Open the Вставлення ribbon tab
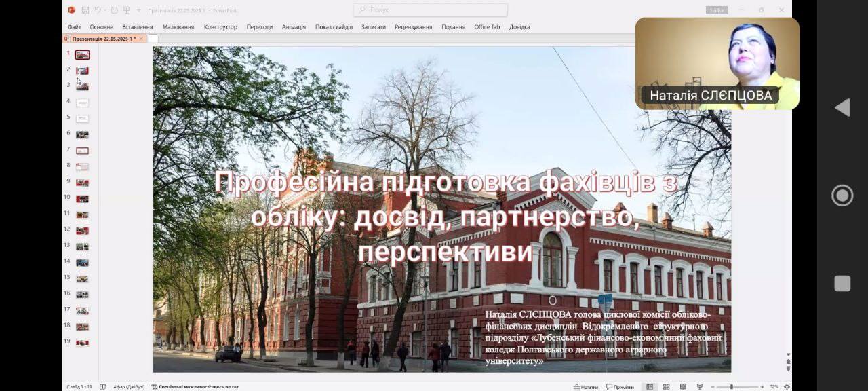The width and height of the screenshot is (868, 391). click(x=138, y=27)
